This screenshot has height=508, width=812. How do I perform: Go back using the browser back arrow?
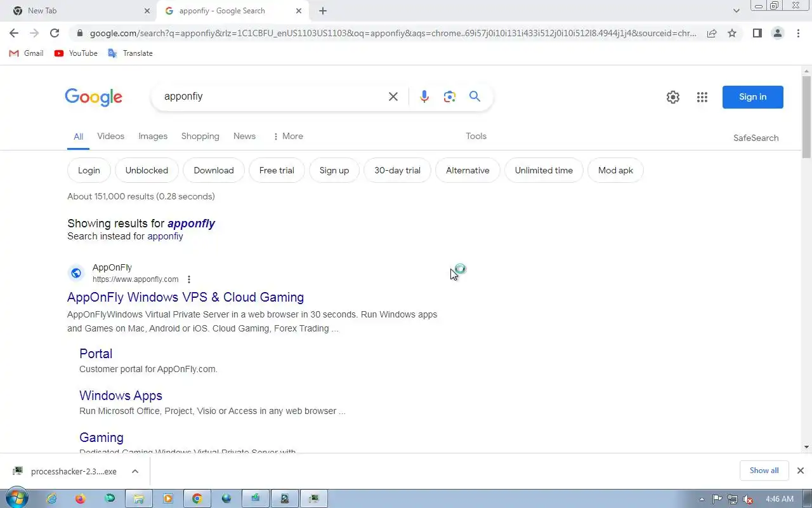click(x=14, y=33)
